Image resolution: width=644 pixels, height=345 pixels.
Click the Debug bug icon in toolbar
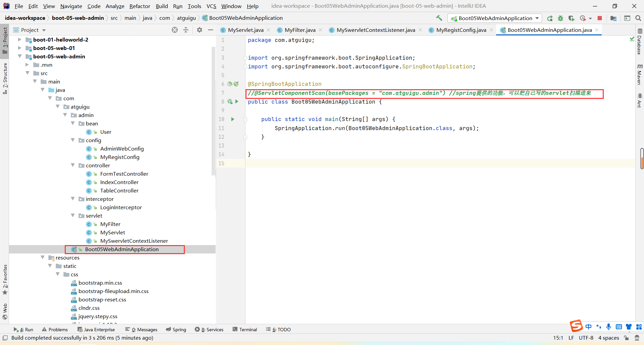coord(560,18)
